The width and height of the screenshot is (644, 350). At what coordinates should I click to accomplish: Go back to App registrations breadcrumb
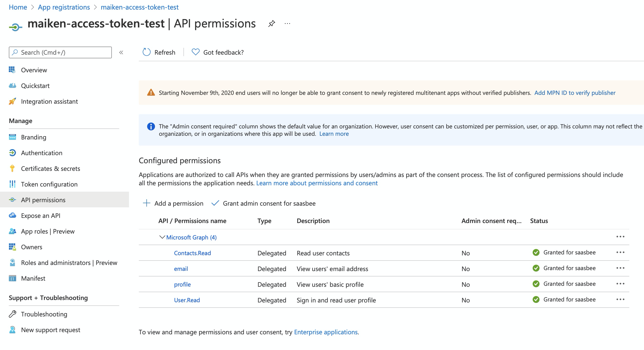[x=64, y=7]
